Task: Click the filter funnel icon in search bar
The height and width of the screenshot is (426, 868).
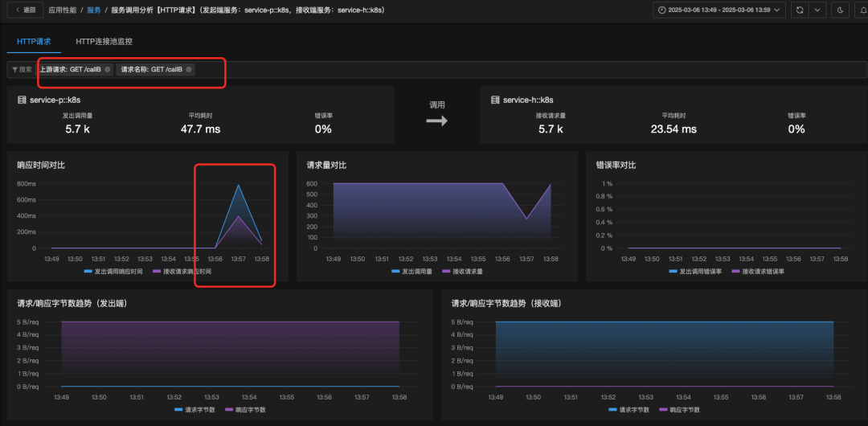Action: [14, 70]
